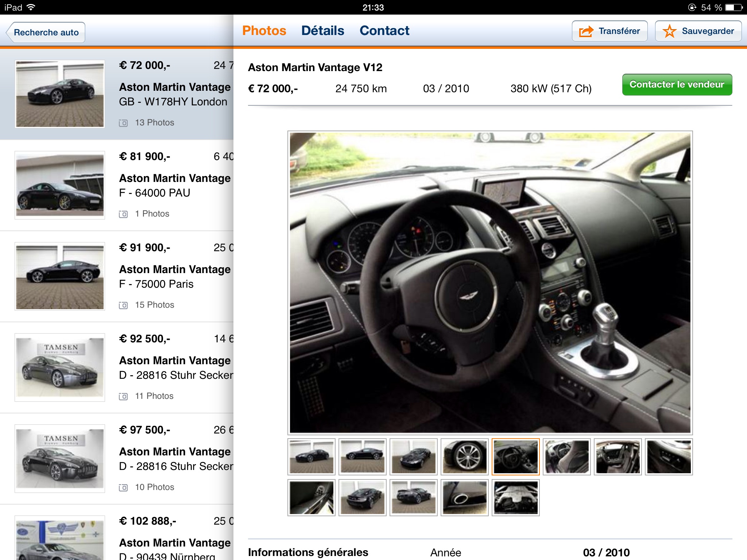
Task: Open the € 97 500 Stuhr listing
Action: click(117, 459)
